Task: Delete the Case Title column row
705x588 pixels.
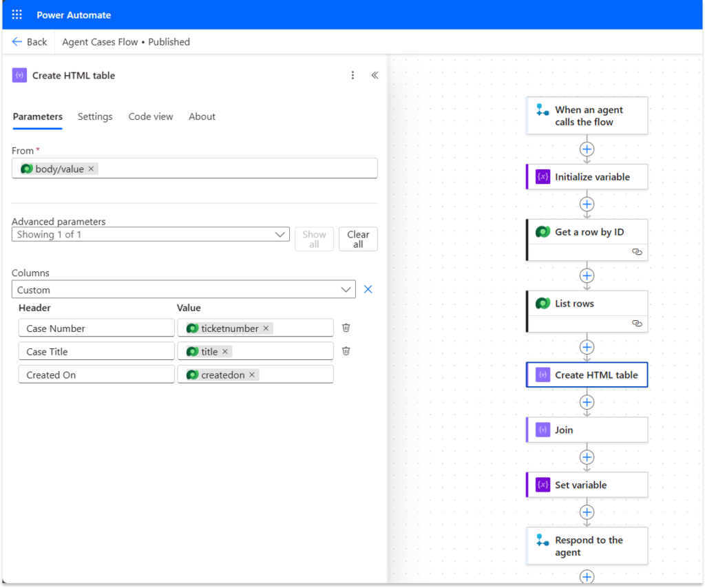Action: [x=346, y=351]
